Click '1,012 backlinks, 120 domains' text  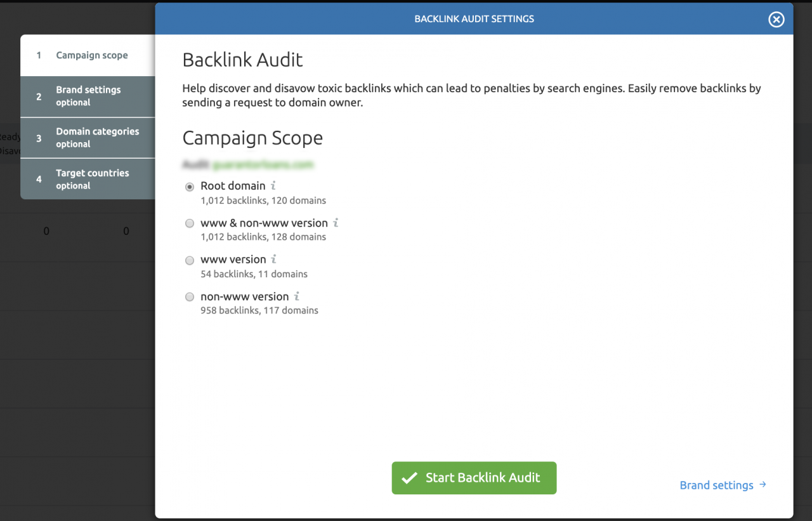(263, 201)
